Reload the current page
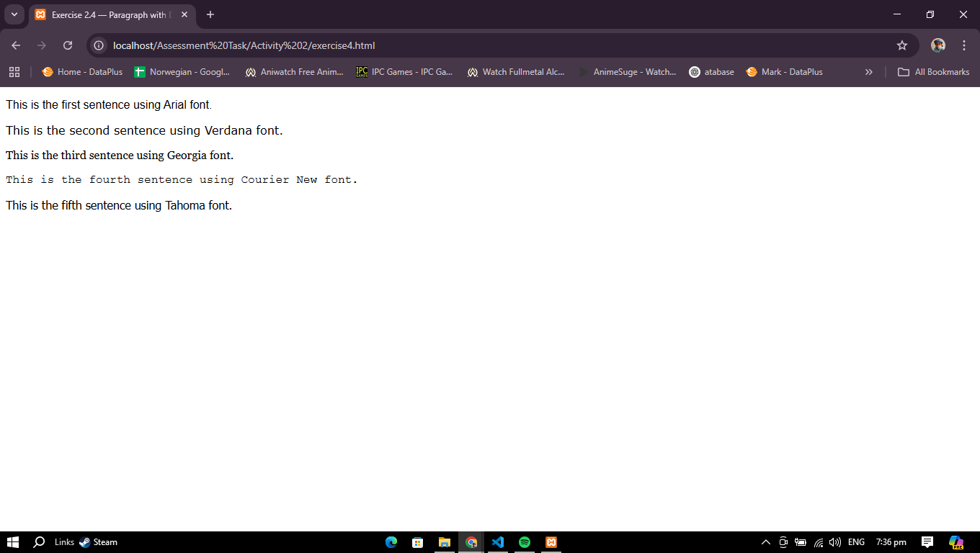The image size is (980, 553). tap(68, 45)
